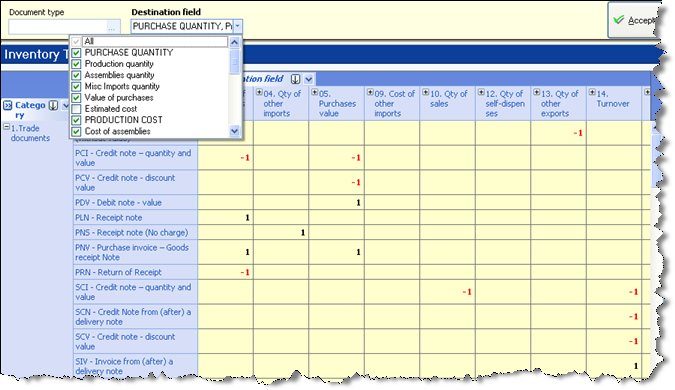The height and width of the screenshot is (390, 675).
Task: Uncheck Cost of assemblies option
Action: coord(76,131)
